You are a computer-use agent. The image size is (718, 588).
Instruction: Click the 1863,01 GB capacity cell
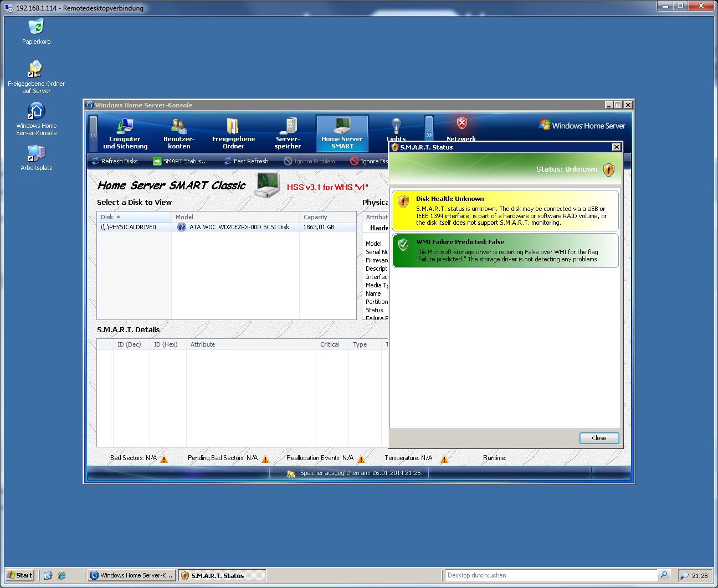319,227
